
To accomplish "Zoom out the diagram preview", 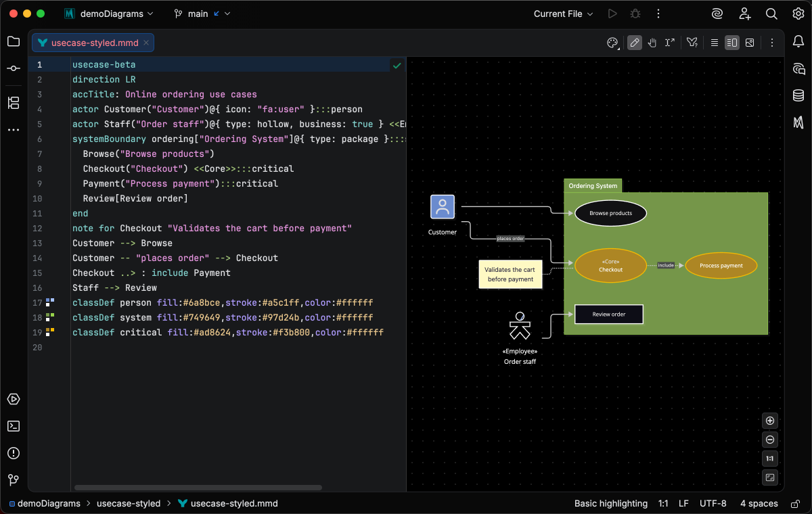I will pos(770,440).
